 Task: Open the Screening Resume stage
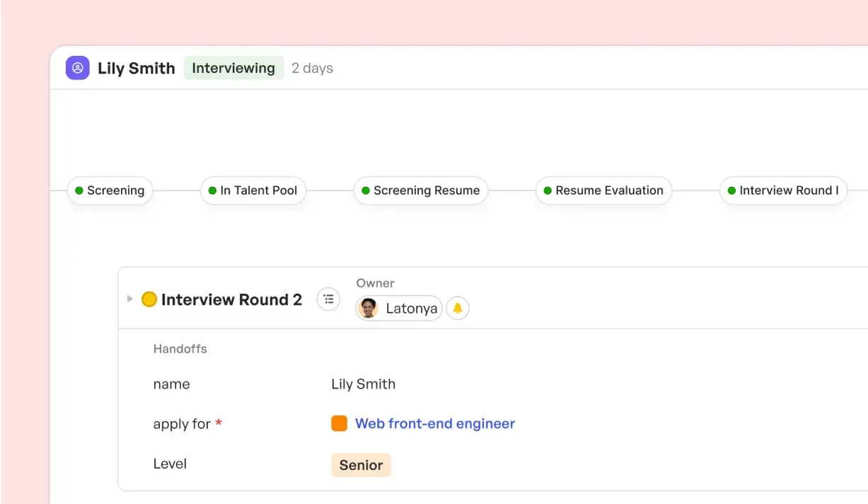[421, 190]
